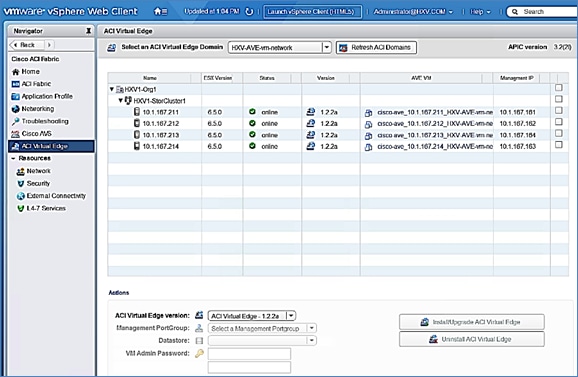Open the Help dropdown menu

coord(480,12)
